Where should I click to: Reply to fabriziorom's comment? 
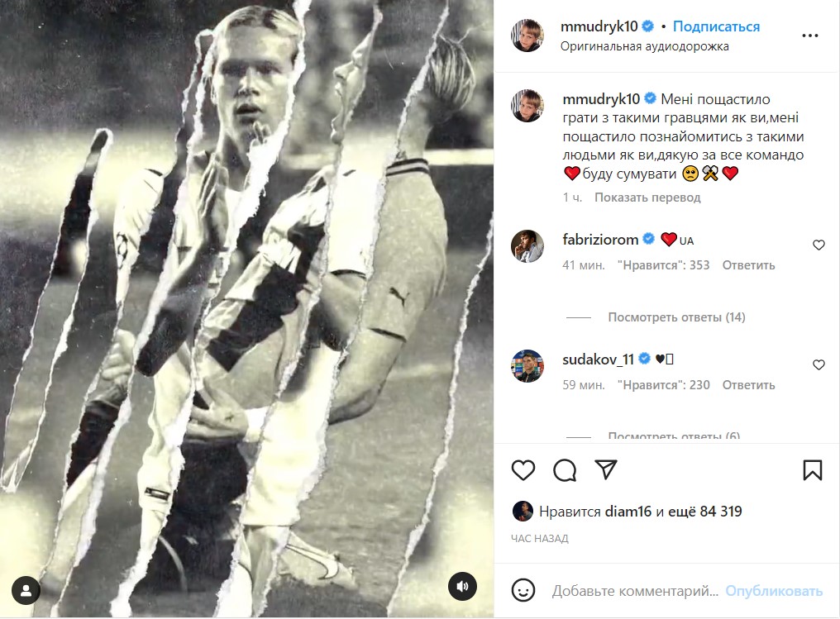(748, 265)
